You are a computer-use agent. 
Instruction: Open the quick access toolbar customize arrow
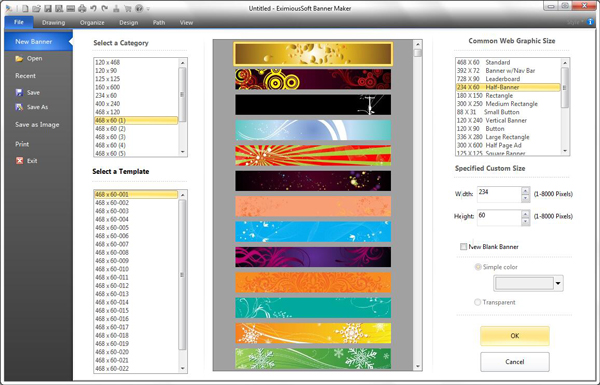(x=148, y=9)
